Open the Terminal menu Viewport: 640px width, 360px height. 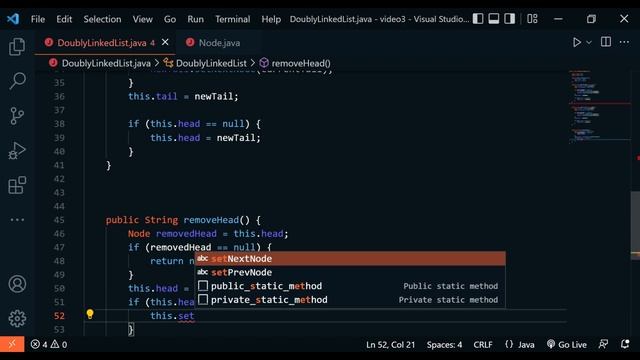[233, 19]
